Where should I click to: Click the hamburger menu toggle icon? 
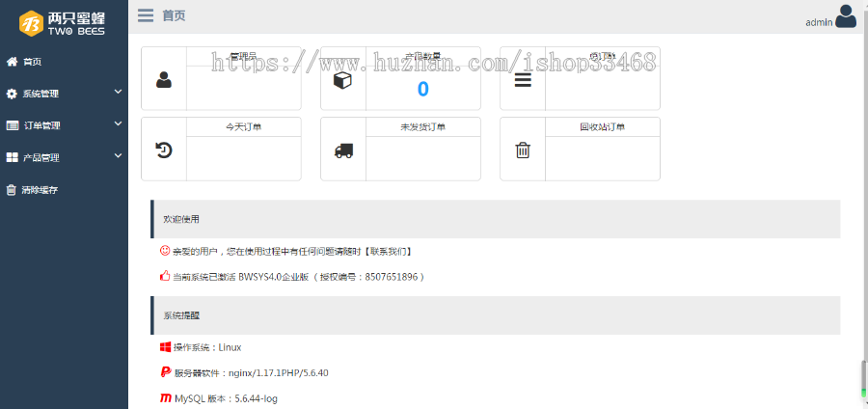pyautogui.click(x=146, y=15)
